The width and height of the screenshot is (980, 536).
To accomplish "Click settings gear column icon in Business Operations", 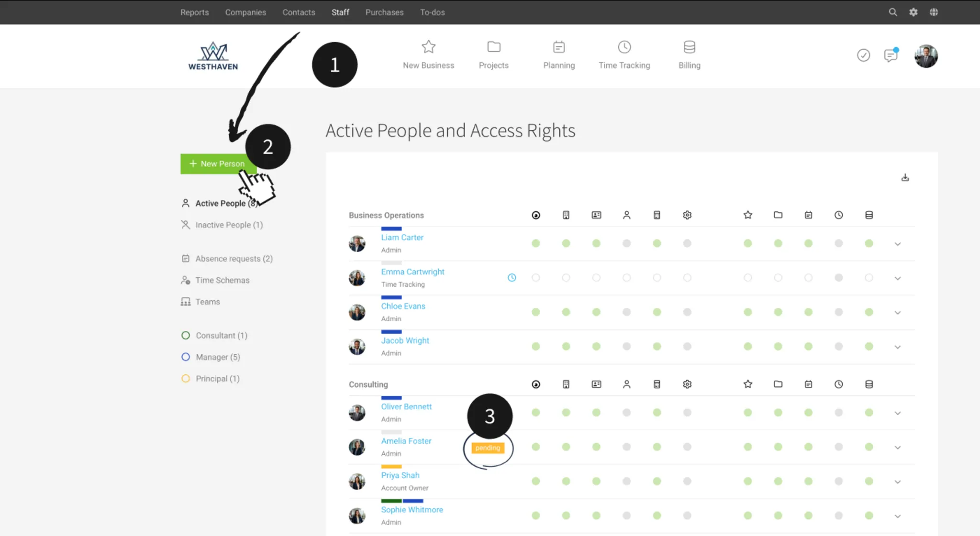I will pos(687,215).
